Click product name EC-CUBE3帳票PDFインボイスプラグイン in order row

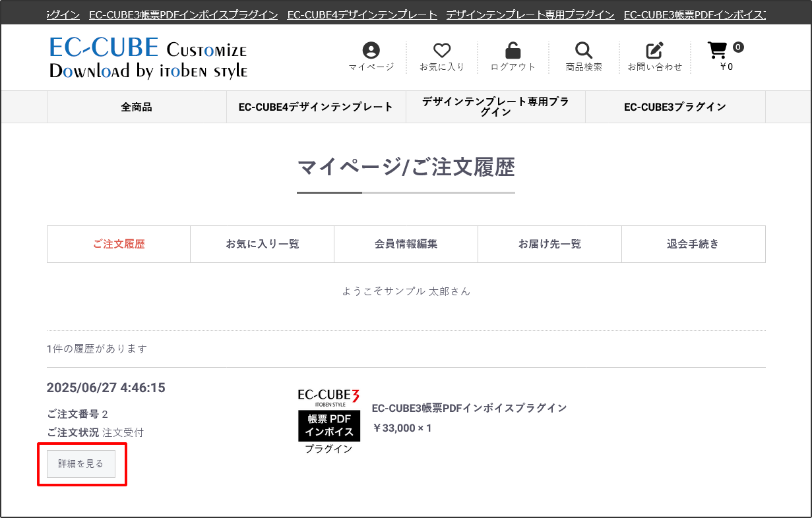pos(470,408)
